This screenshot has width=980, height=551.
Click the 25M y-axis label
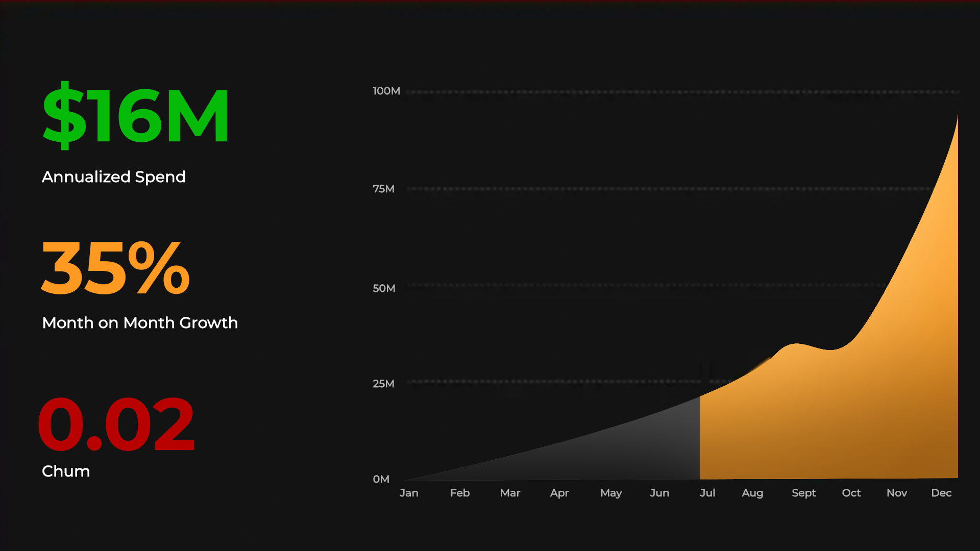(383, 384)
